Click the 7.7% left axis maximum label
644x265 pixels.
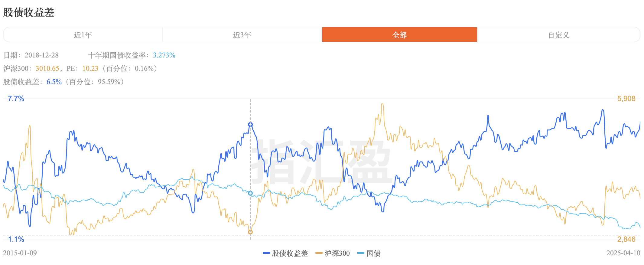tap(16, 99)
